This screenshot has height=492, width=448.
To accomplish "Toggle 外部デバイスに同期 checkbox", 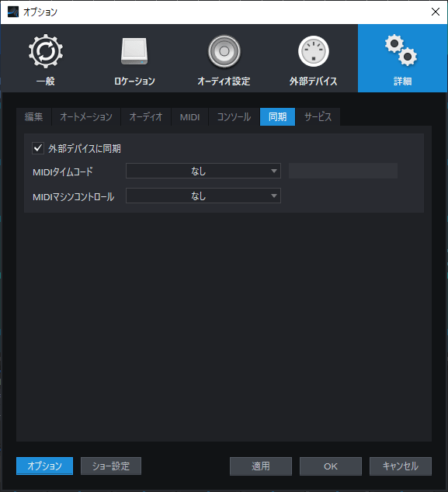I will point(38,148).
